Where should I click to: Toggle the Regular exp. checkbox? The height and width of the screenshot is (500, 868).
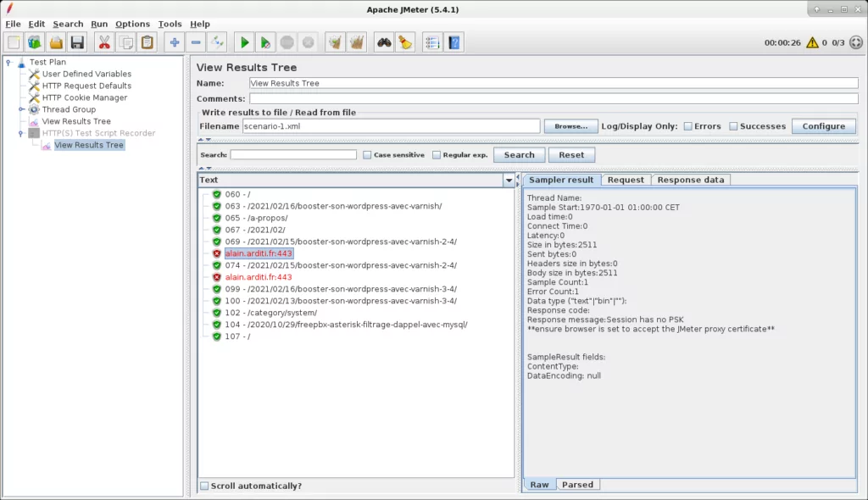click(x=437, y=155)
